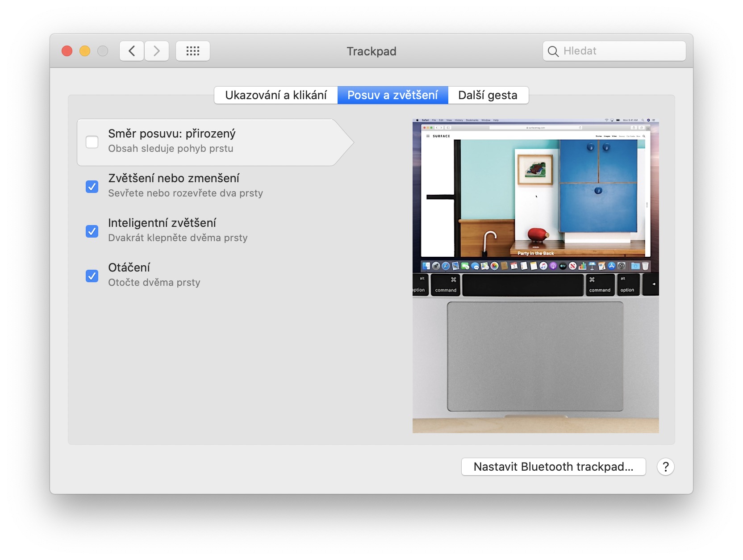743x560 pixels.
Task: Go forward with the right chevron button
Action: click(157, 51)
